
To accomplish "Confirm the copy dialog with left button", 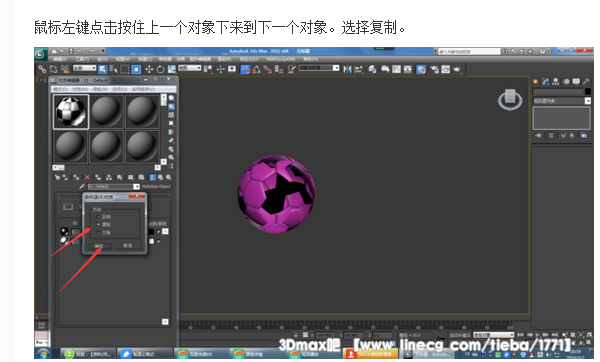I will tap(99, 246).
